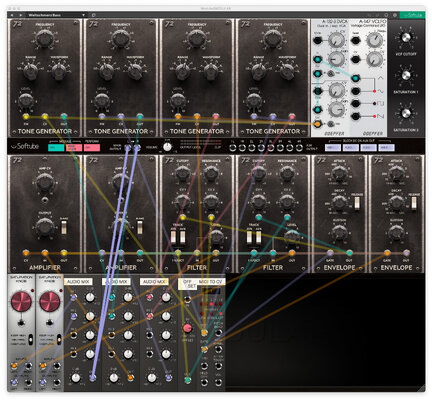The image size is (432, 400).
Task: Click the first Filter Resonance knob
Action: [211, 173]
